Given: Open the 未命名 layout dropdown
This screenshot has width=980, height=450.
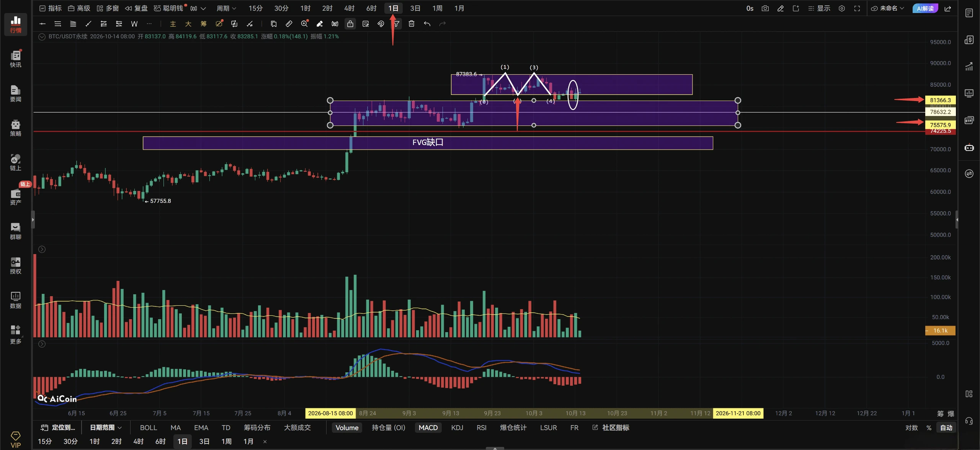Looking at the screenshot, I should pos(887,8).
